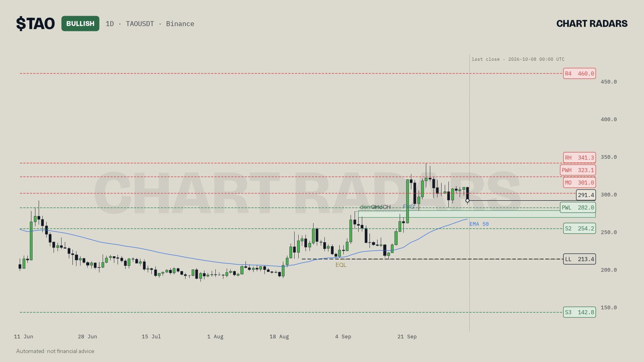Viewport: 644px width, 362px height.
Task: Click the 350.0 price axis label
Action: pyautogui.click(x=609, y=157)
